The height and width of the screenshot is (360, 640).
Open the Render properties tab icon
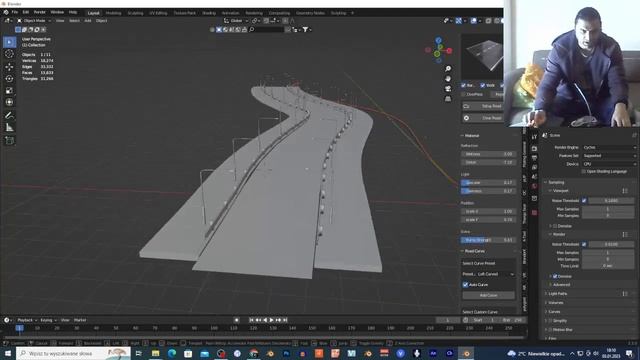pyautogui.click(x=534, y=149)
